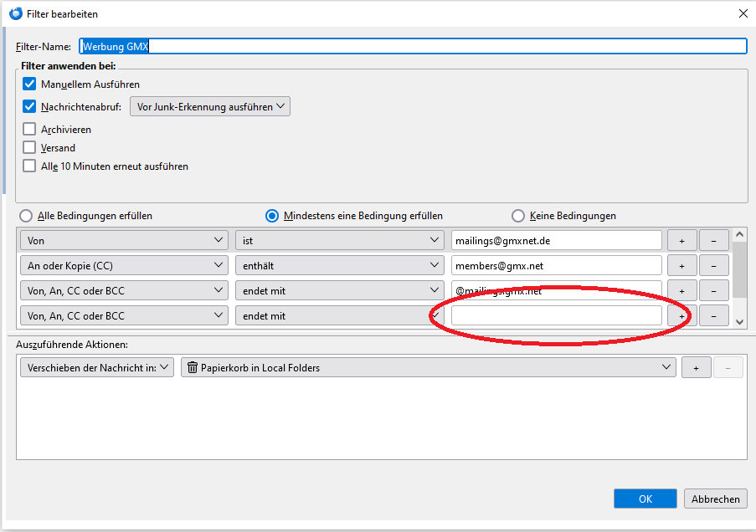Cancel with Abbrechen button
Screen dimensions: 756x532
716,499
